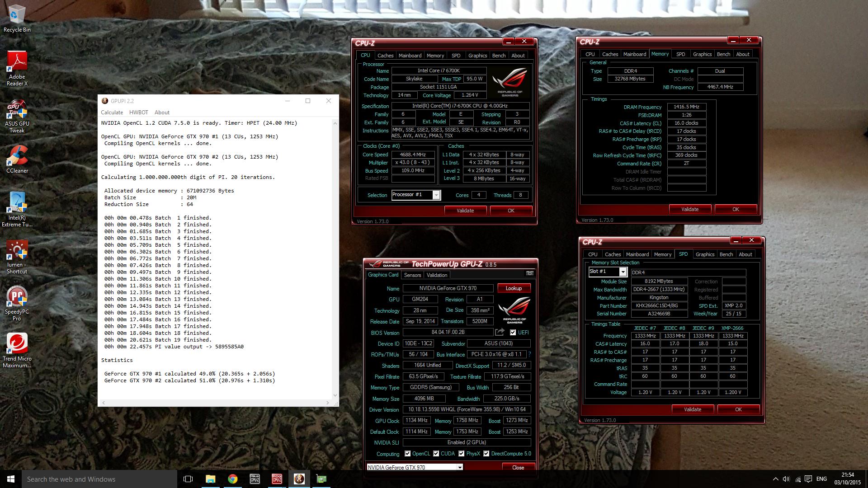Screen dimensions: 868x488
Task: Click the Lookup button in GPU-Z
Action: tap(514, 288)
